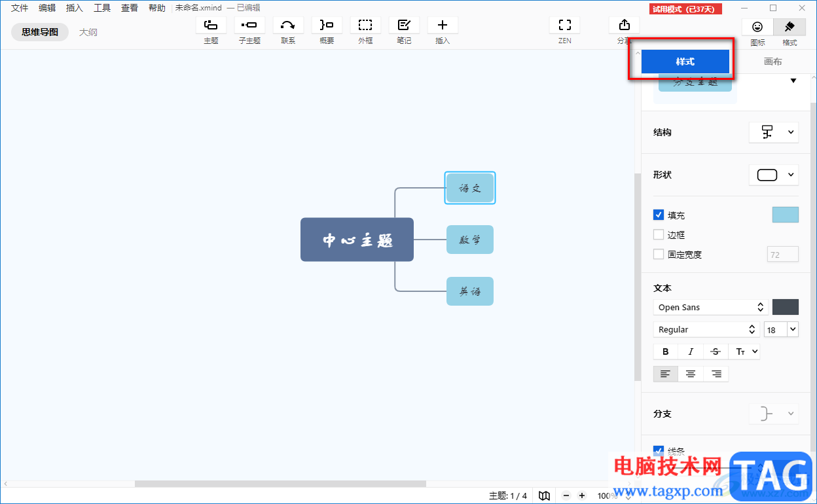Screen dimensions: 817x504
Task: Add a relationship with 联系 icon
Action: [288, 25]
